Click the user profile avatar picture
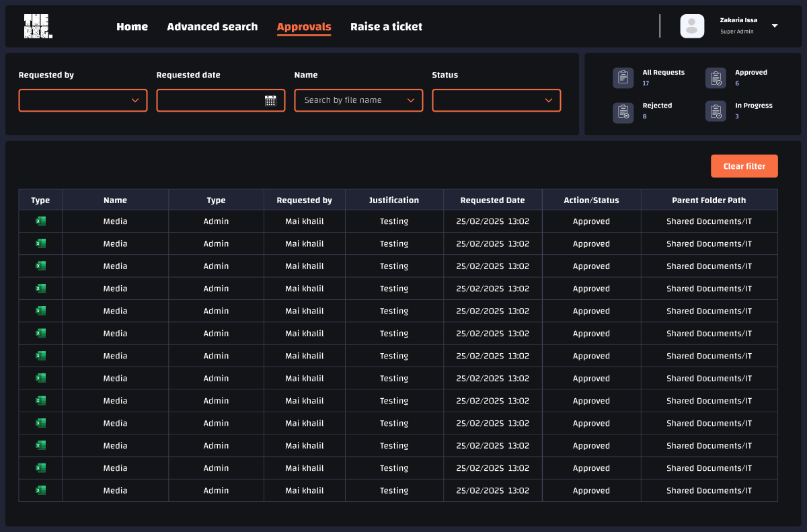Image resolution: width=807 pixels, height=532 pixels. [692, 26]
